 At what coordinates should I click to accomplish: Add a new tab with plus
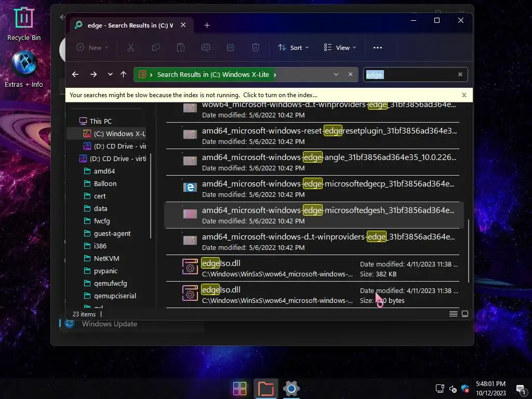[x=207, y=25]
